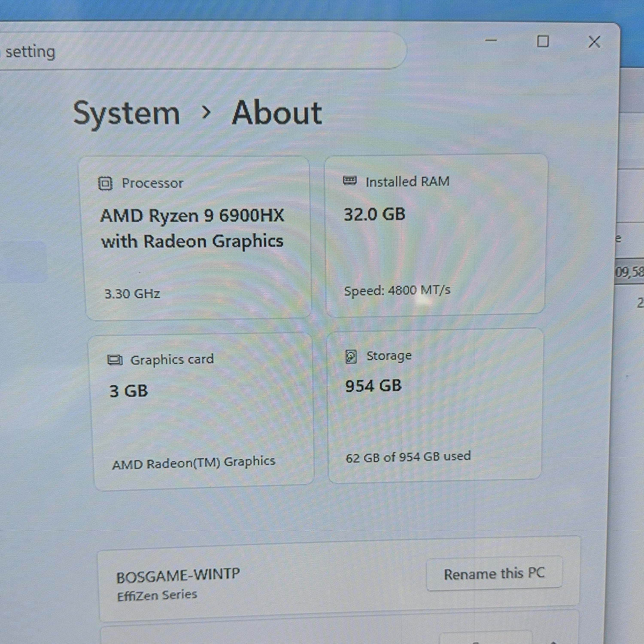
Task: Click the breadcrumb chevron between System and About
Action: tap(207, 112)
